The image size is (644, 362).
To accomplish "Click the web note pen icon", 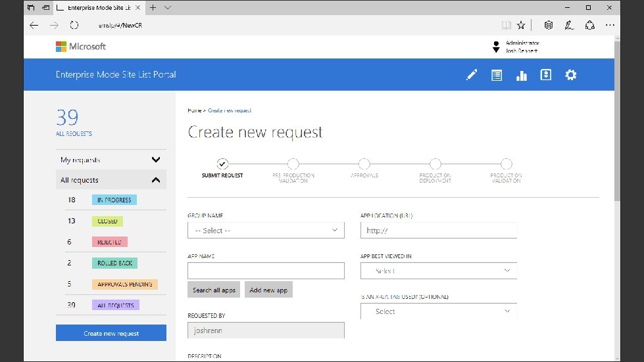I will click(x=569, y=26).
